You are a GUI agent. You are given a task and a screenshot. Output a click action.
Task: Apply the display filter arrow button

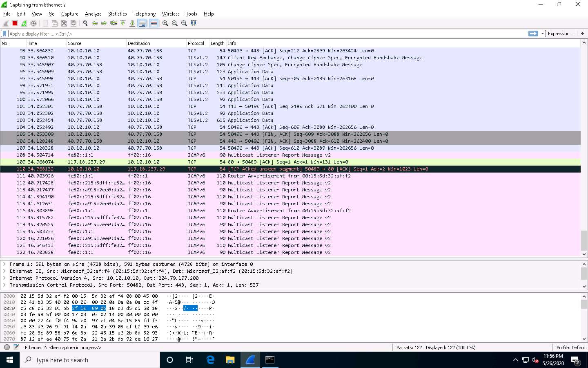[x=533, y=34]
